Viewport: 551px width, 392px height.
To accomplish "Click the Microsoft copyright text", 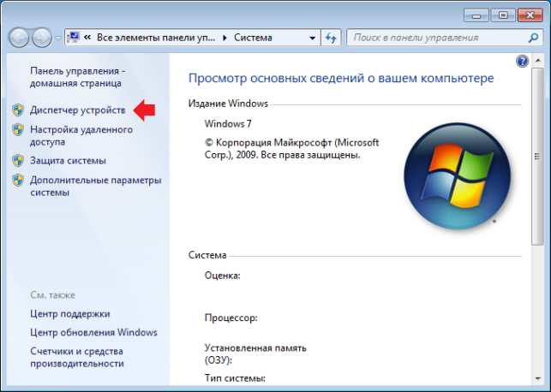I will [291, 148].
